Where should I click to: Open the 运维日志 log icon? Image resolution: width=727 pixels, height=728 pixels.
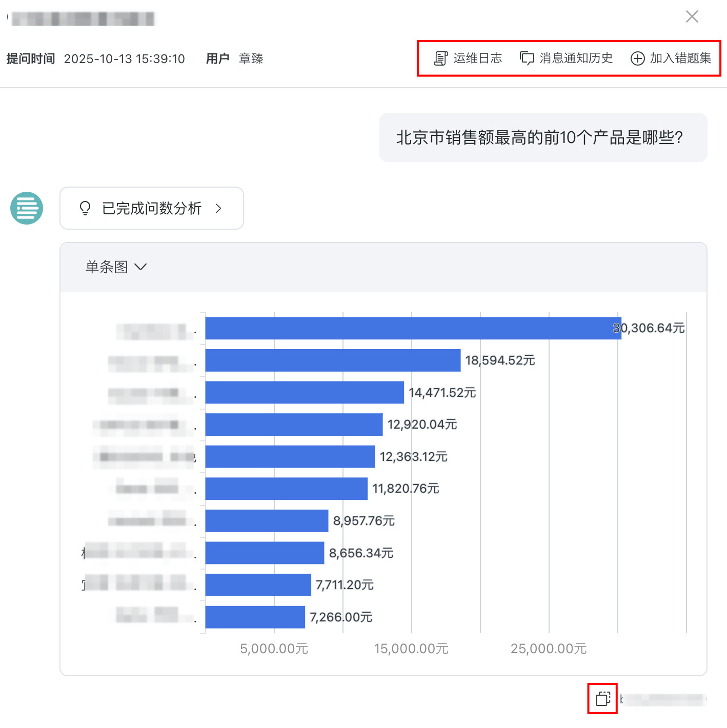click(440, 58)
